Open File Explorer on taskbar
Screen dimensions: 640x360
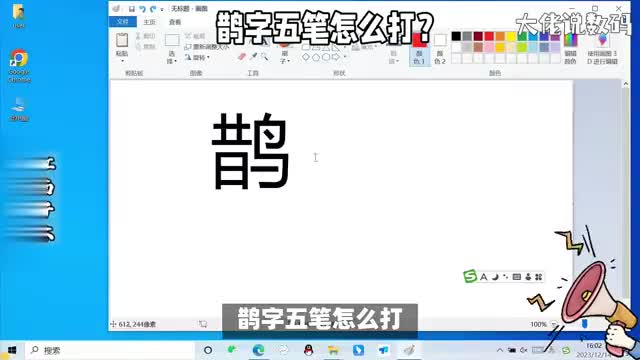pyautogui.click(x=333, y=350)
